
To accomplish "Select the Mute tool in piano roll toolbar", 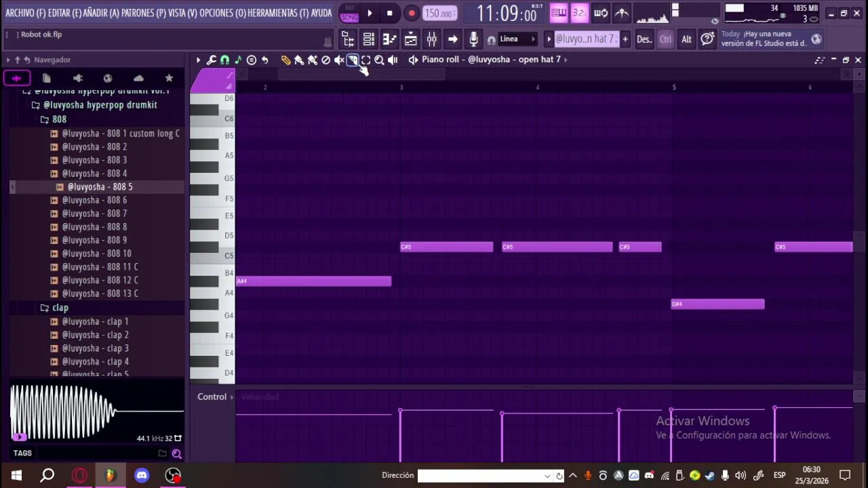I will click(339, 60).
